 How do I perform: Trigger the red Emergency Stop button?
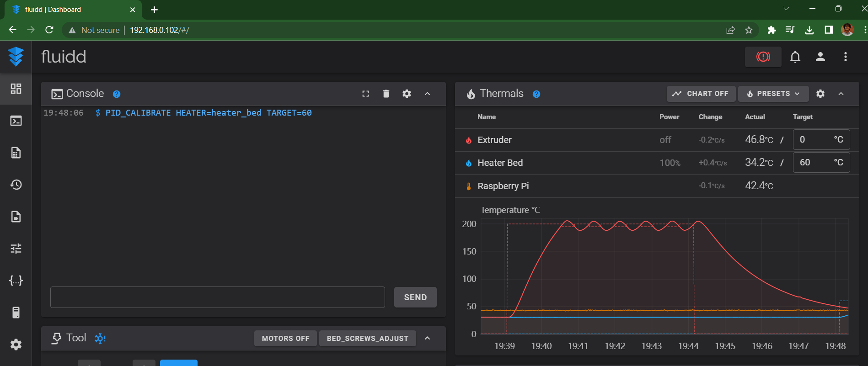pyautogui.click(x=763, y=57)
